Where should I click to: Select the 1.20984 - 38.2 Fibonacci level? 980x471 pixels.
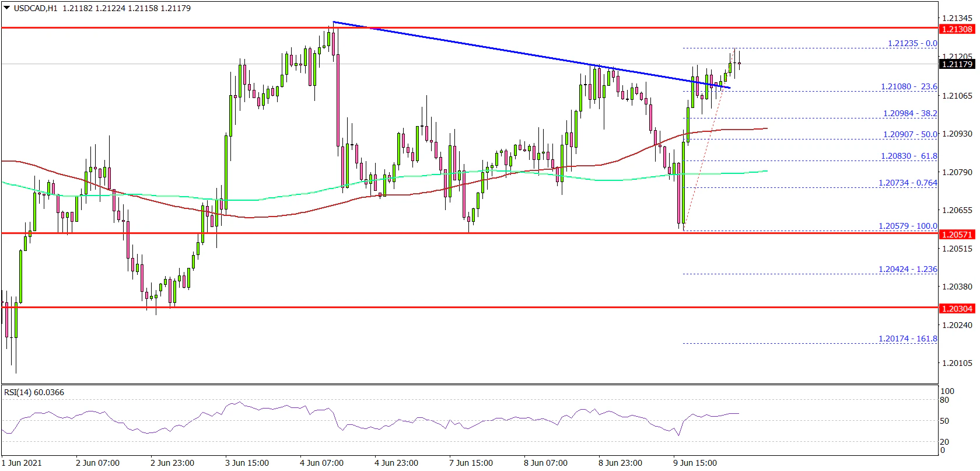click(x=909, y=114)
